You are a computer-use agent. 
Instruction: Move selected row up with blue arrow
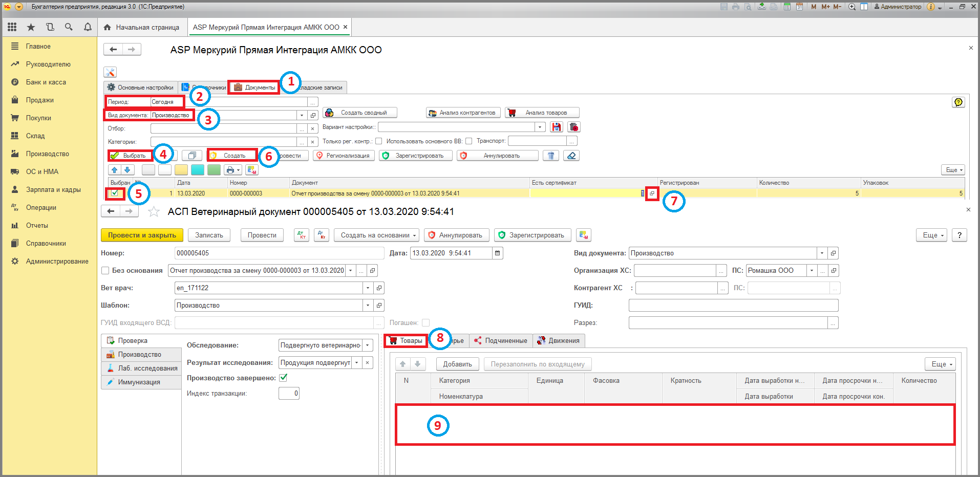click(115, 170)
